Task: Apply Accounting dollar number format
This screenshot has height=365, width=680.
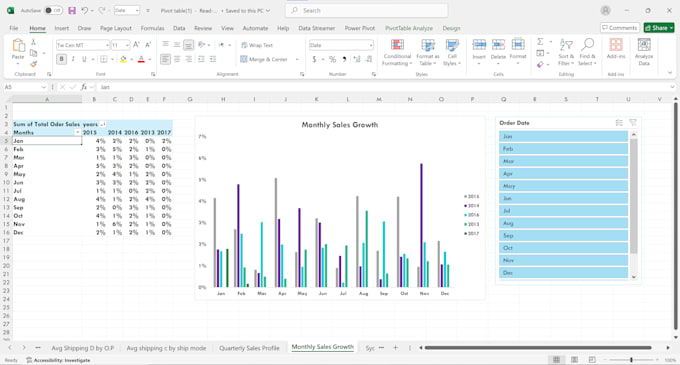Action: [314, 59]
